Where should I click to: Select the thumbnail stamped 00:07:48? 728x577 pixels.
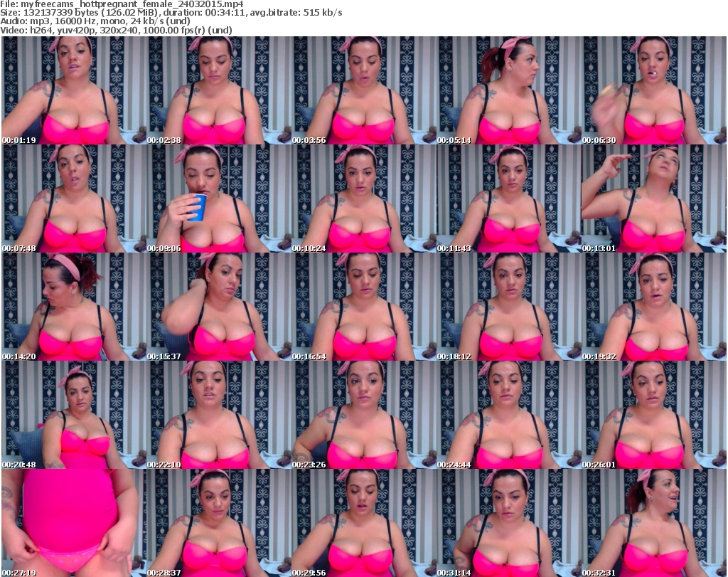tap(74, 198)
